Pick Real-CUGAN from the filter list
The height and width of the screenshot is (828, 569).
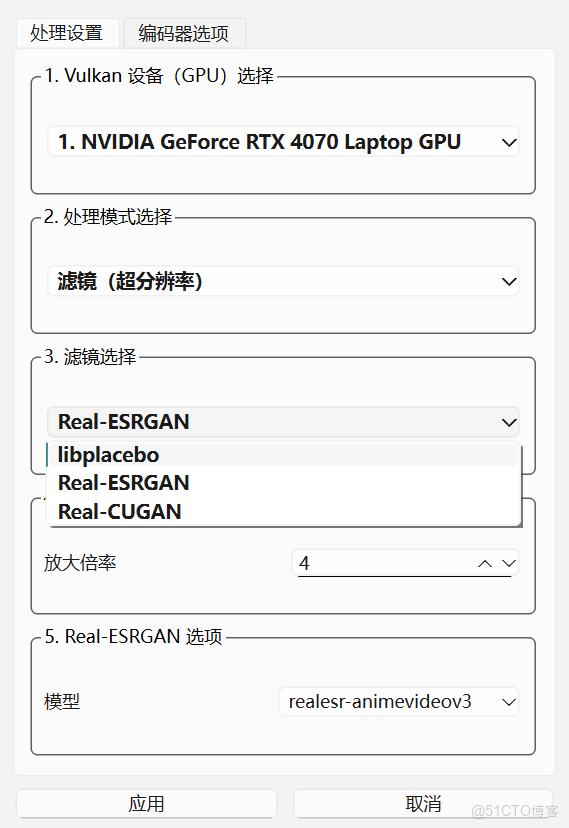point(283,511)
